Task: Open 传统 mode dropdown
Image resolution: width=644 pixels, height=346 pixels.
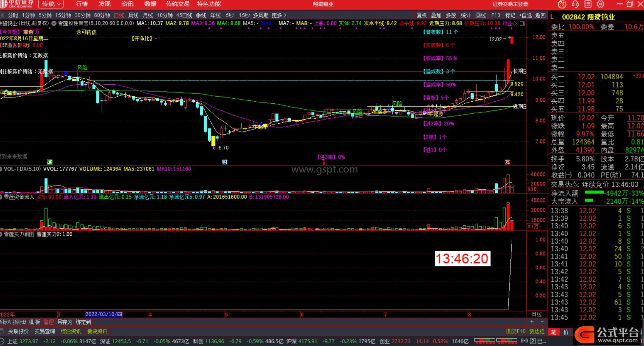Action: point(51,4)
